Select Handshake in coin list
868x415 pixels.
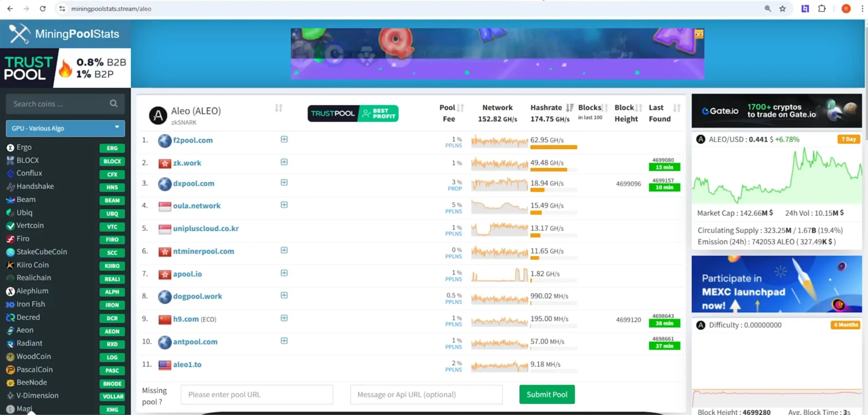click(35, 186)
